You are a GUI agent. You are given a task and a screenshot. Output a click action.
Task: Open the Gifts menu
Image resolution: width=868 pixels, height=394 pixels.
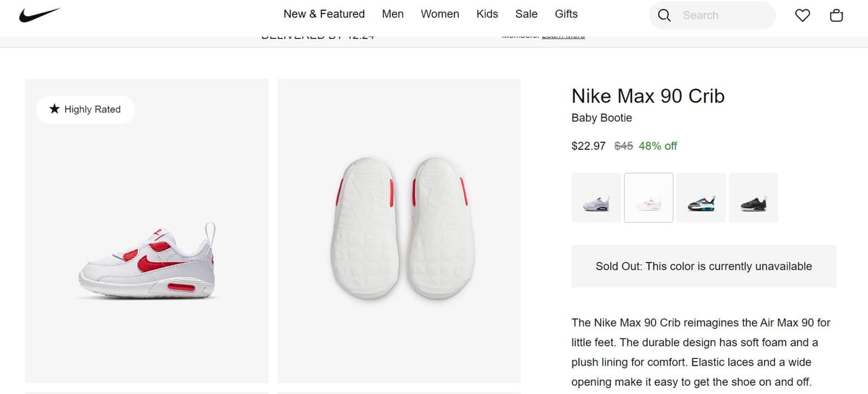tap(566, 14)
